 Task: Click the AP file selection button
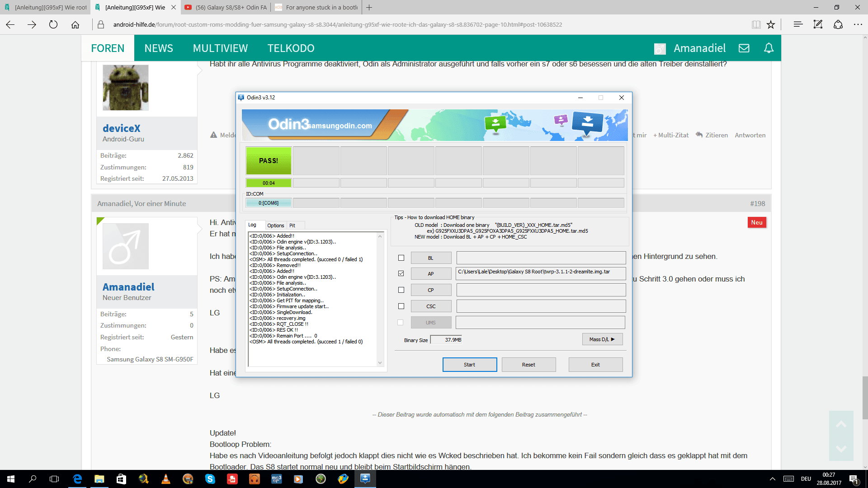tap(431, 273)
